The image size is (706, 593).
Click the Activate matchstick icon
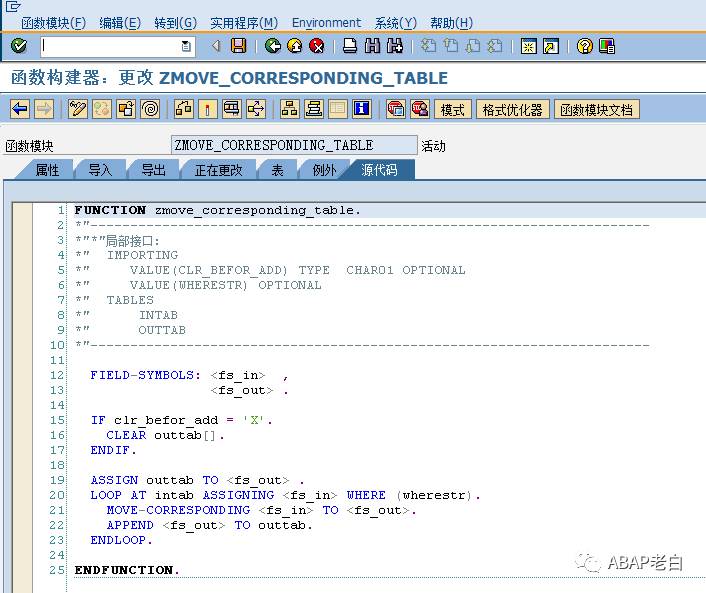[x=208, y=109]
